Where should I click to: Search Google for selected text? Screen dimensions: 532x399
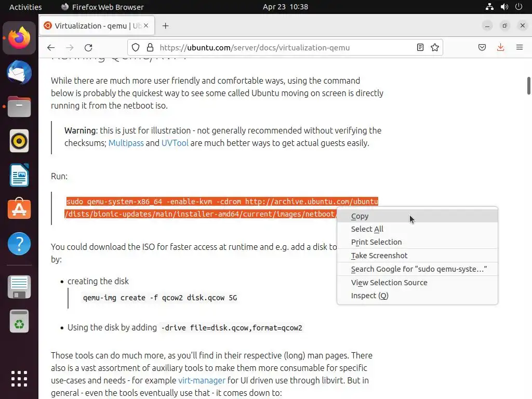tap(417, 269)
